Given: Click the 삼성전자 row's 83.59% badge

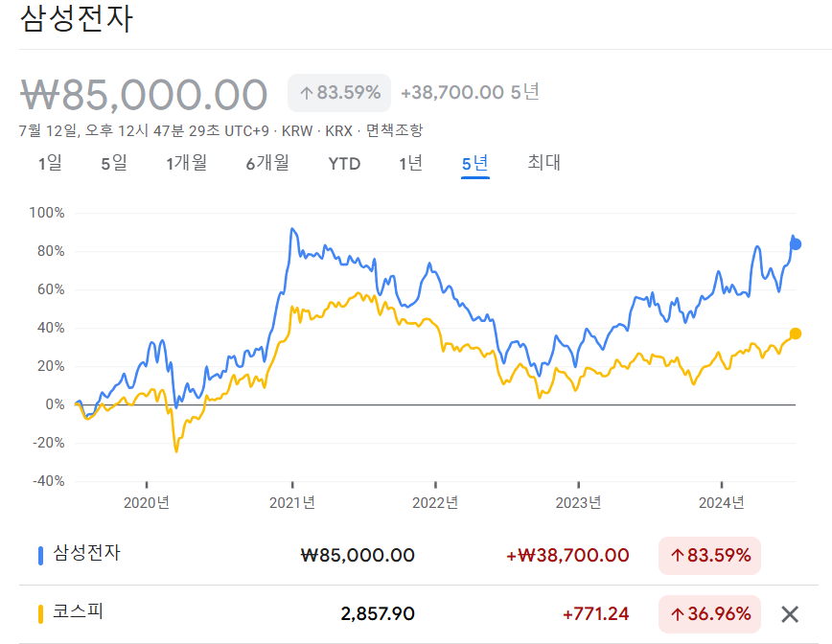Looking at the screenshot, I should coord(709,556).
